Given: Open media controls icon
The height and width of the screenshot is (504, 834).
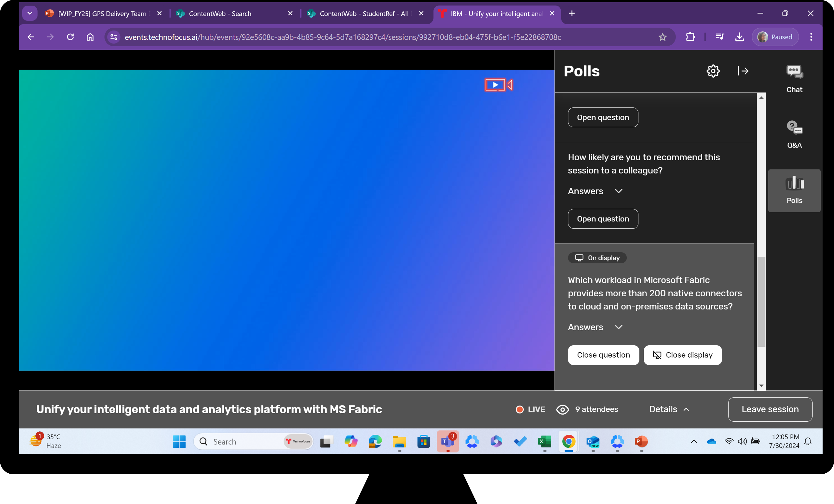Looking at the screenshot, I should tap(720, 37).
